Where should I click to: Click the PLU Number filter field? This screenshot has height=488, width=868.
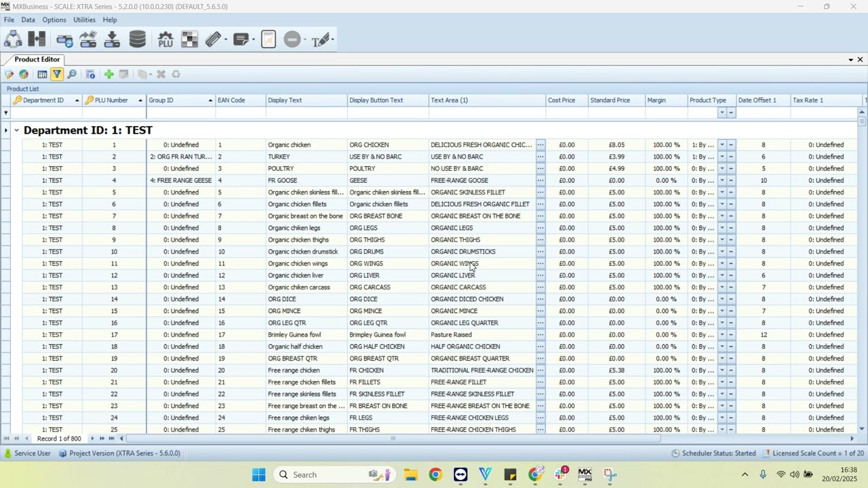(x=114, y=113)
